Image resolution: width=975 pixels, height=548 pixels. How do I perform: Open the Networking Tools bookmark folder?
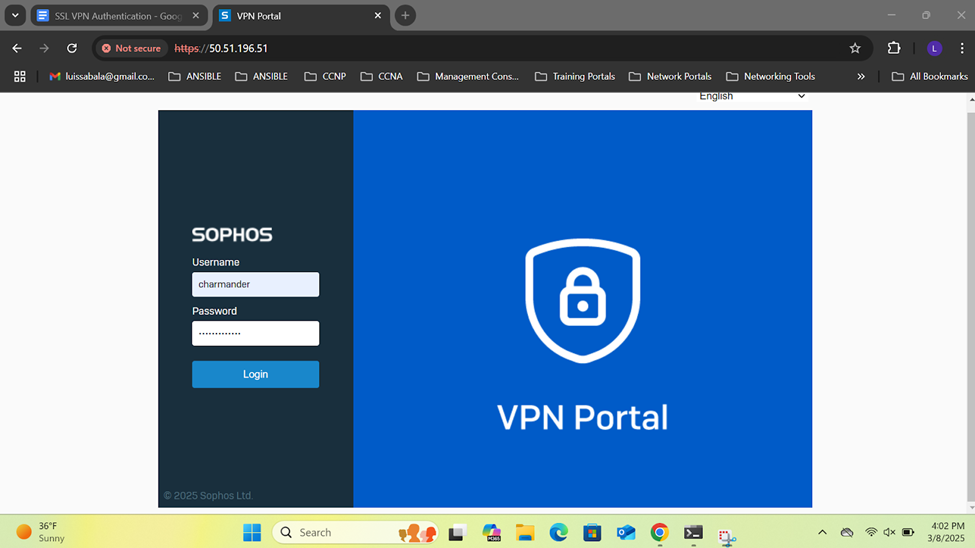point(770,77)
